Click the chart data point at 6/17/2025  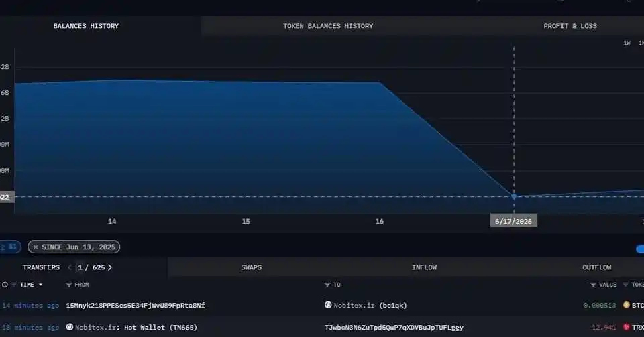pyautogui.click(x=514, y=196)
